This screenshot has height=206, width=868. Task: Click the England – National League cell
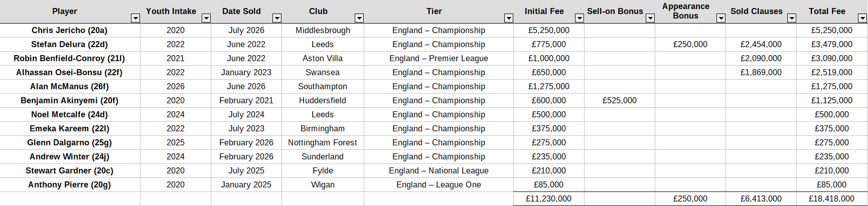pos(439,170)
